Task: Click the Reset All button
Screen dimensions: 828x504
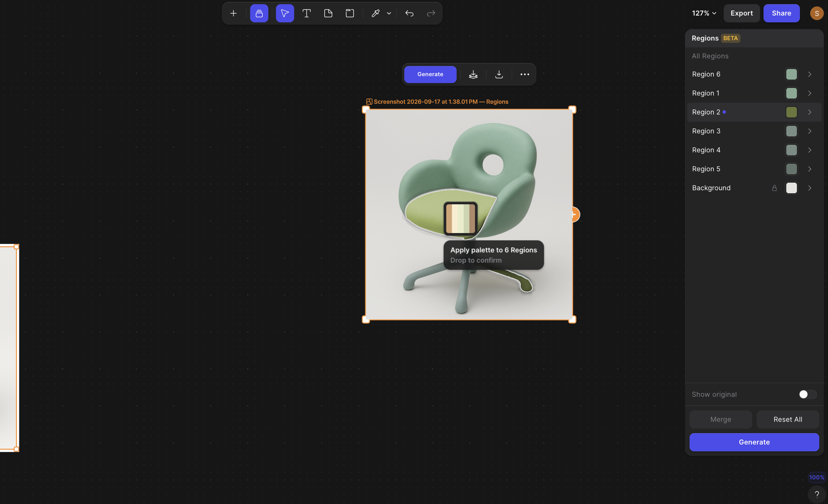Action: (787, 419)
